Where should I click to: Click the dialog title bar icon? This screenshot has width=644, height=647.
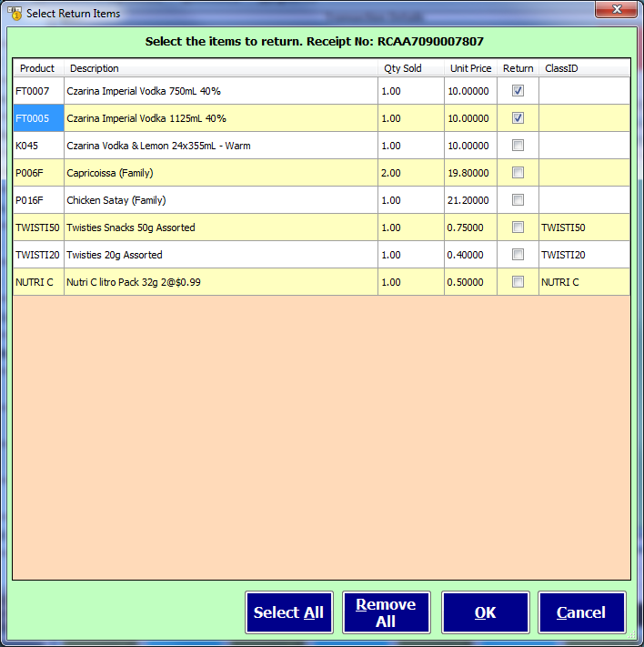[15, 14]
